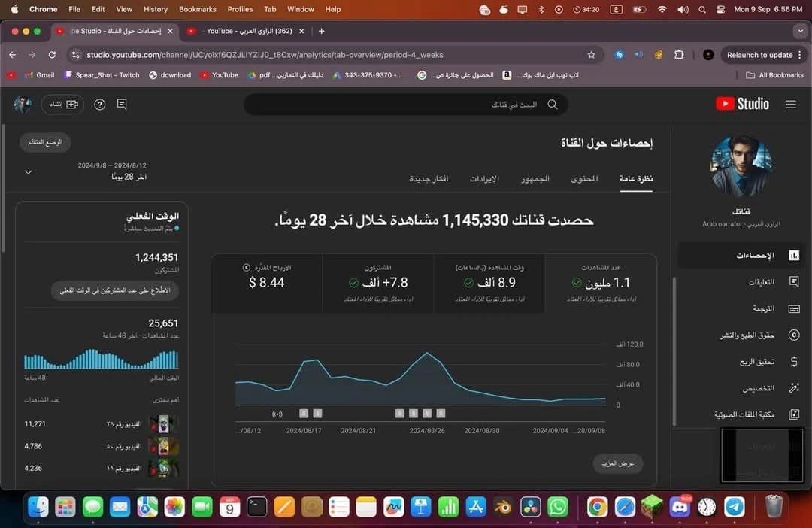Open the All Bookmarks folder
This screenshot has width=812, height=528.
[x=774, y=75]
